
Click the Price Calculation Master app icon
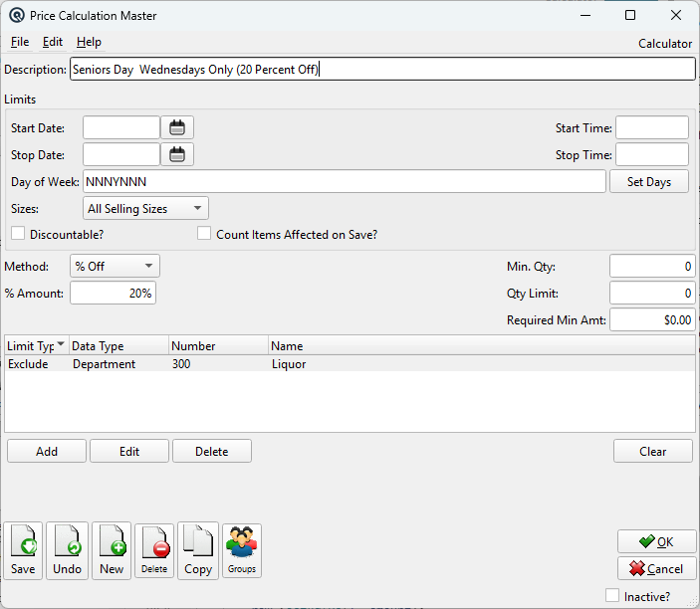pos(17,16)
